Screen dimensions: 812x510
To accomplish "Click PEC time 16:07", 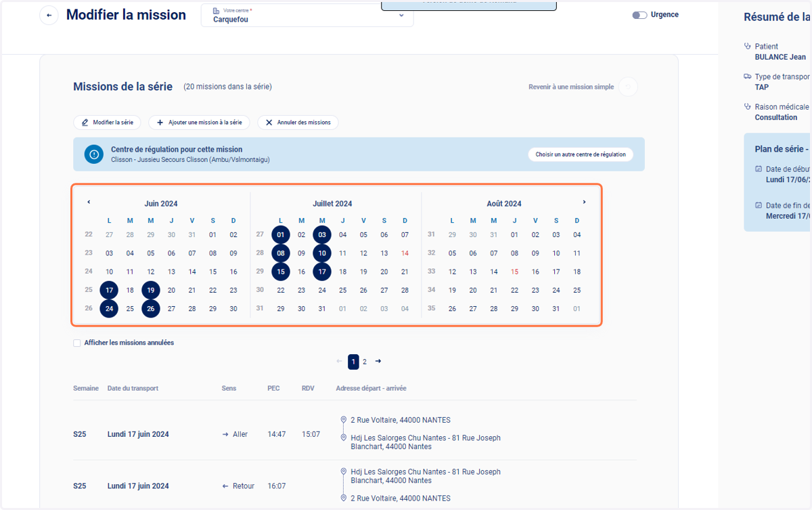I will tap(276, 486).
